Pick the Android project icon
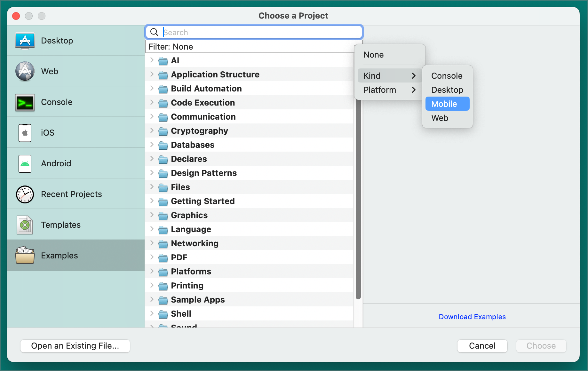Image resolution: width=588 pixels, height=371 pixels. click(x=25, y=163)
